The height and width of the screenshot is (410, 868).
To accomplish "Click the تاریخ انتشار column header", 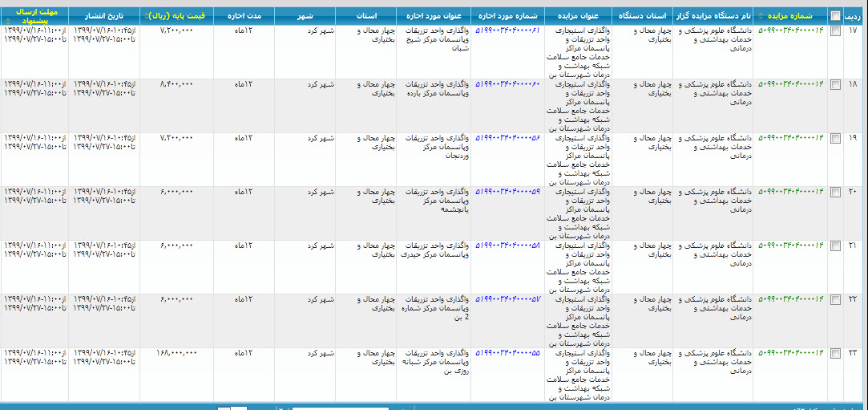I will [104, 15].
